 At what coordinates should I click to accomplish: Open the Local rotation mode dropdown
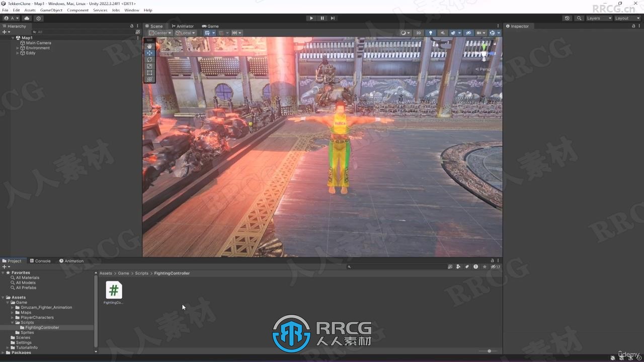(x=185, y=33)
